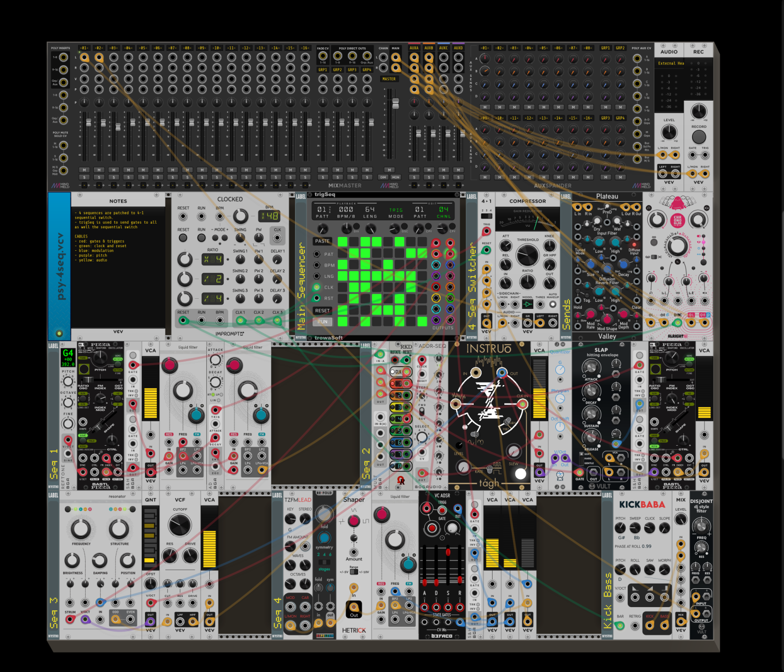Viewport: 784px width, 672px height.
Task: Click the KickBaba KICK output jack
Action: (650, 625)
